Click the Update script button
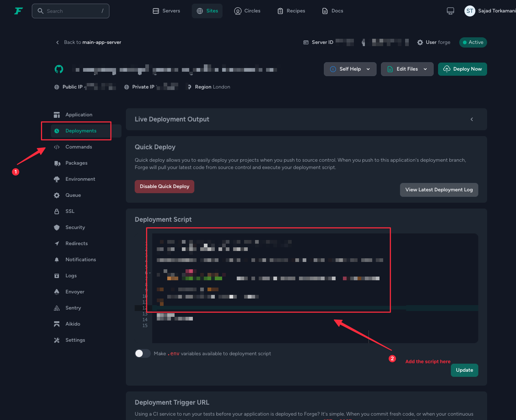This screenshot has width=516, height=420. tap(464, 370)
